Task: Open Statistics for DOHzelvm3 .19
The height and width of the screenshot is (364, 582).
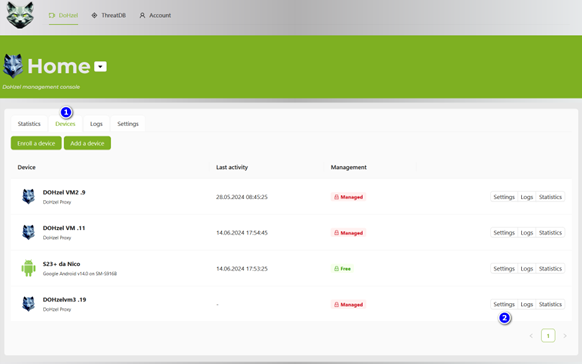Action: point(550,304)
